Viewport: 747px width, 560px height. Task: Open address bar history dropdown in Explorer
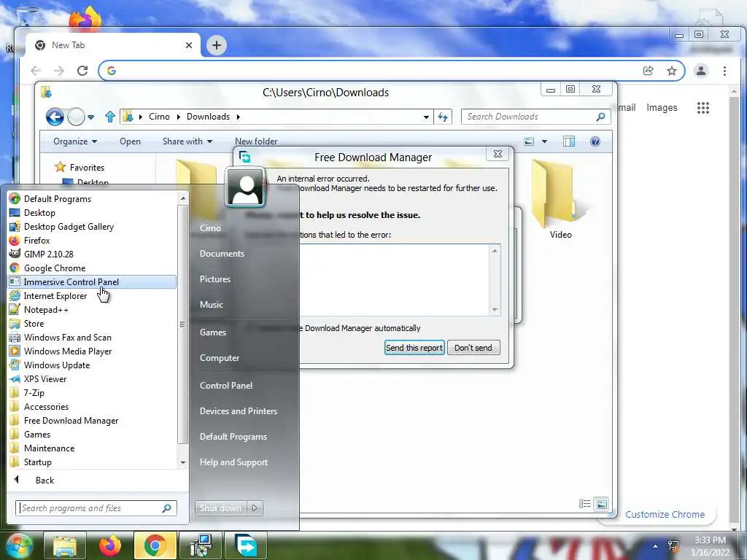click(426, 117)
